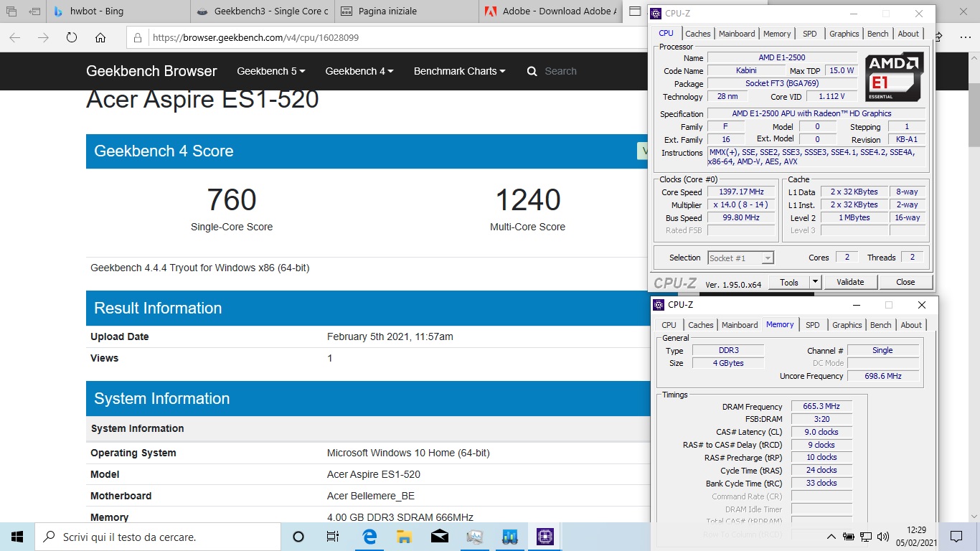Open the purple CPU-Z taskbar icon

click(x=545, y=537)
